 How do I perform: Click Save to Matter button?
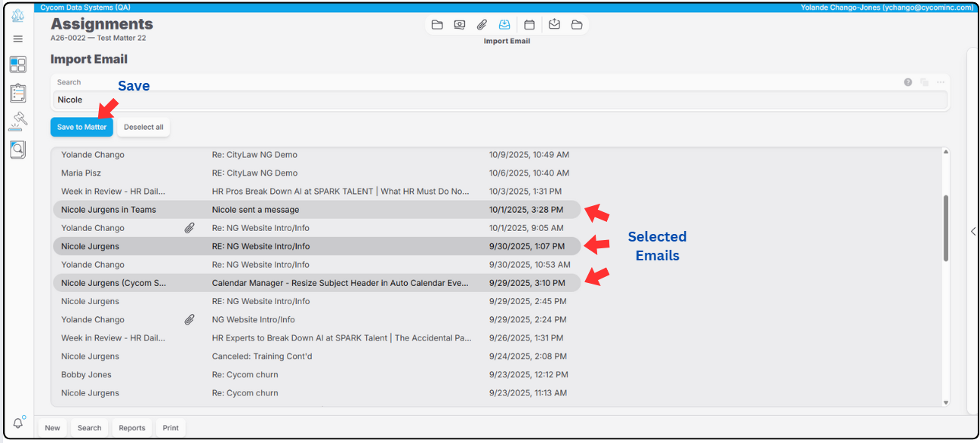point(82,127)
